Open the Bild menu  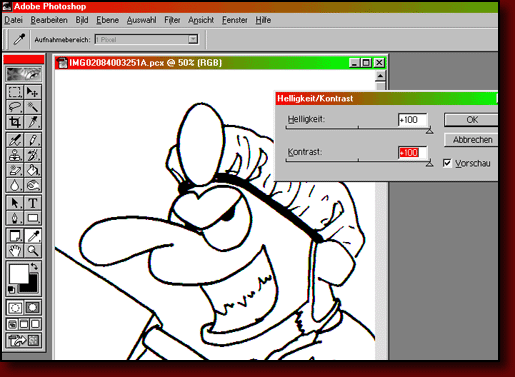82,20
